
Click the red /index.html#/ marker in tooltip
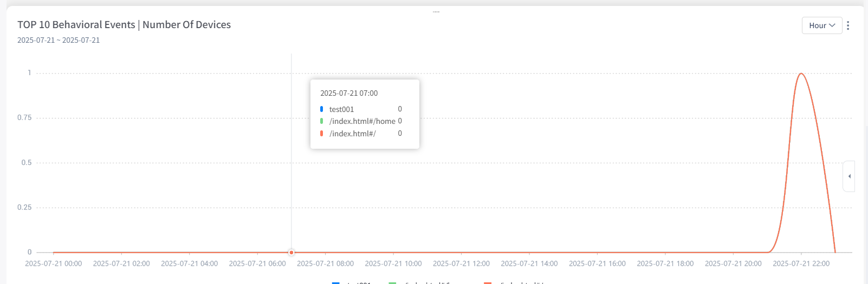click(321, 134)
